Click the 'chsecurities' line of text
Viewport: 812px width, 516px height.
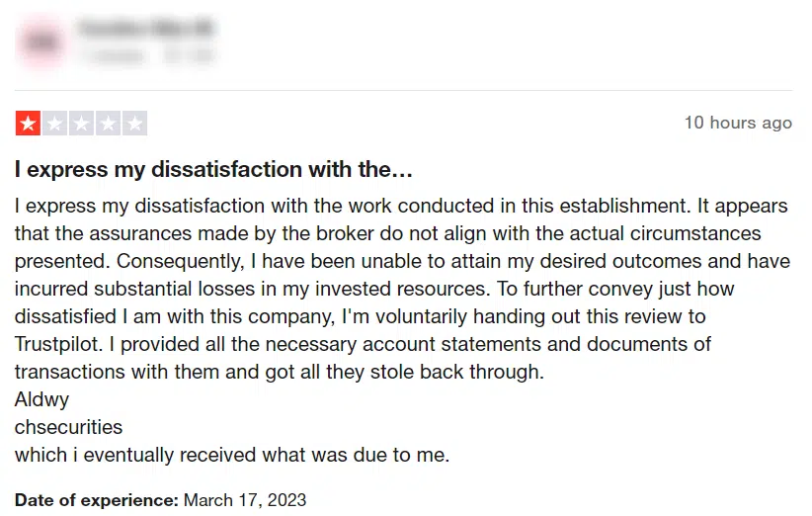68,427
